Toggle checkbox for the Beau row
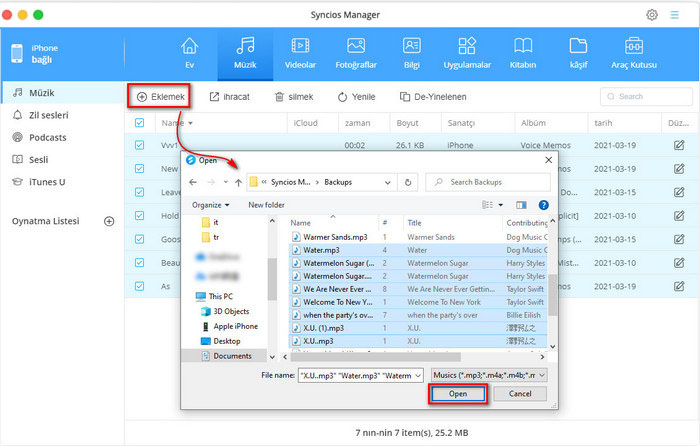This screenshot has height=446, width=700. click(139, 263)
